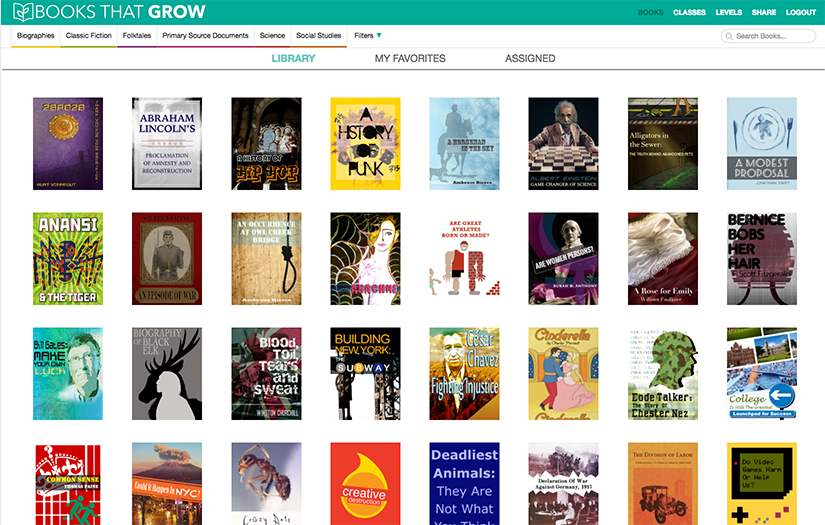Open the Creative Destruction book
825x525 pixels.
(x=365, y=484)
